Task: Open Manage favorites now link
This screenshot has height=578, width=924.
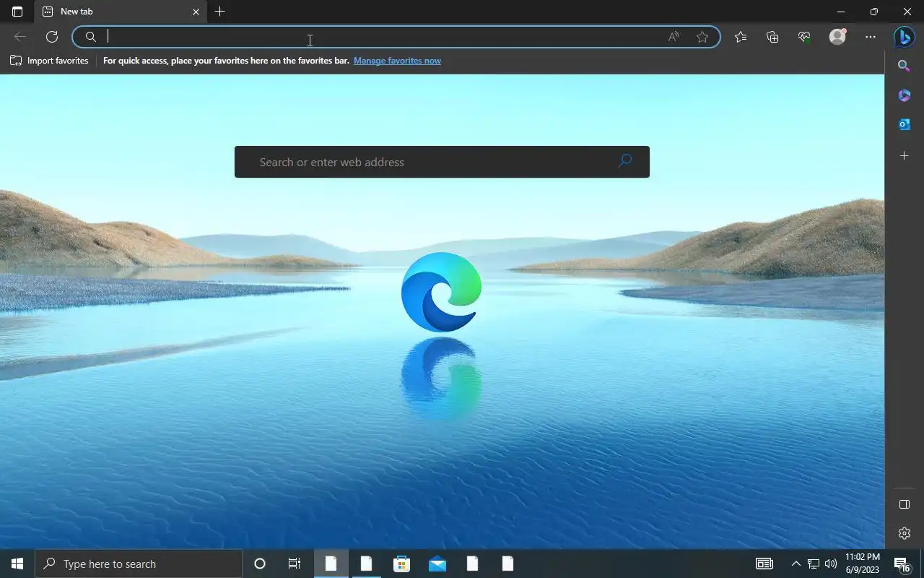Action: pyautogui.click(x=397, y=61)
